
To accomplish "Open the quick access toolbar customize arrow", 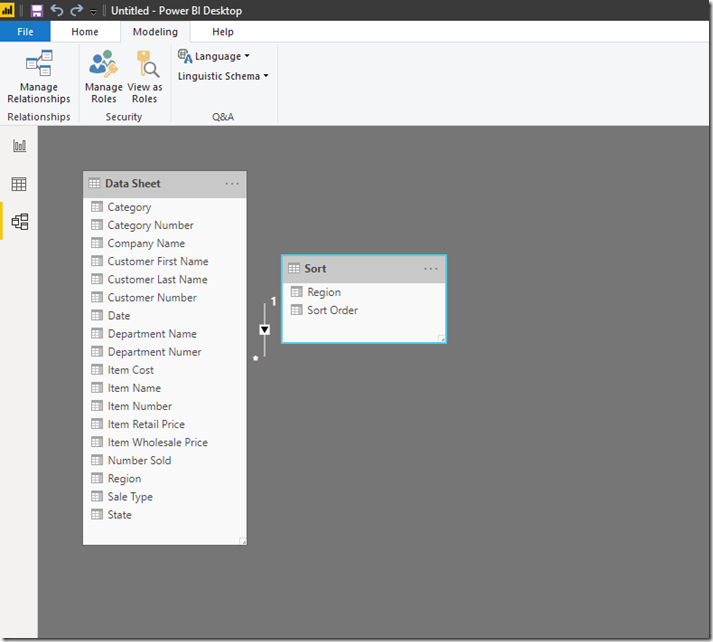I will [93, 12].
